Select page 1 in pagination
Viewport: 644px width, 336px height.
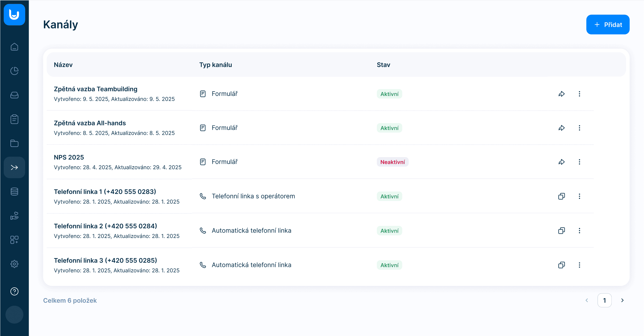click(x=605, y=300)
